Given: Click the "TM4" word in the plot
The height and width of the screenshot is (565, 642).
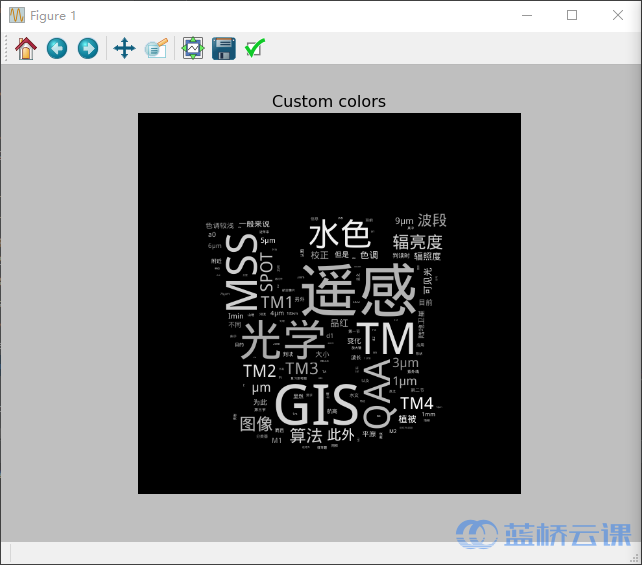Looking at the screenshot, I should (x=417, y=403).
